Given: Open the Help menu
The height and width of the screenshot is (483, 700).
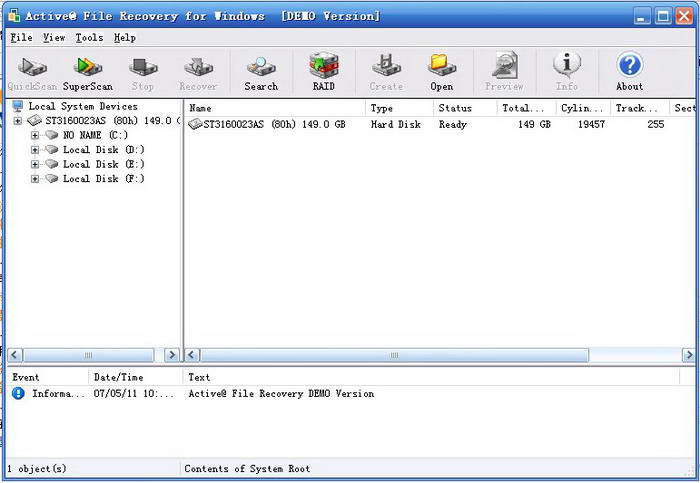Looking at the screenshot, I should point(125,37).
